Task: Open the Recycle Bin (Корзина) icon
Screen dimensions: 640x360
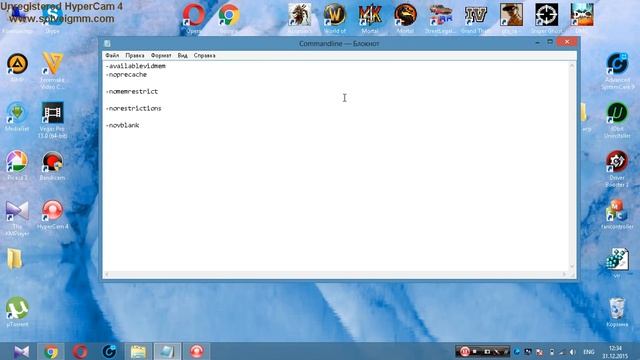Action: click(x=617, y=312)
